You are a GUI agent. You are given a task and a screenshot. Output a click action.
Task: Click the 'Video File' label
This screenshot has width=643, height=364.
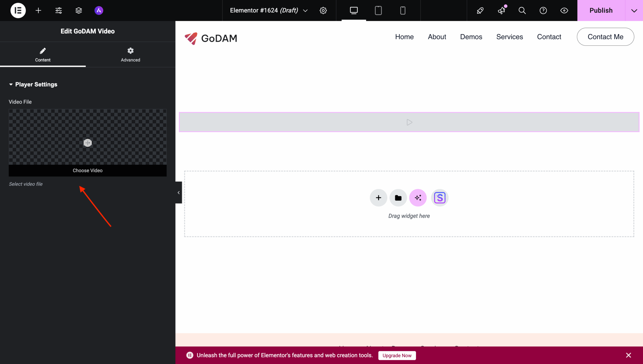point(20,102)
